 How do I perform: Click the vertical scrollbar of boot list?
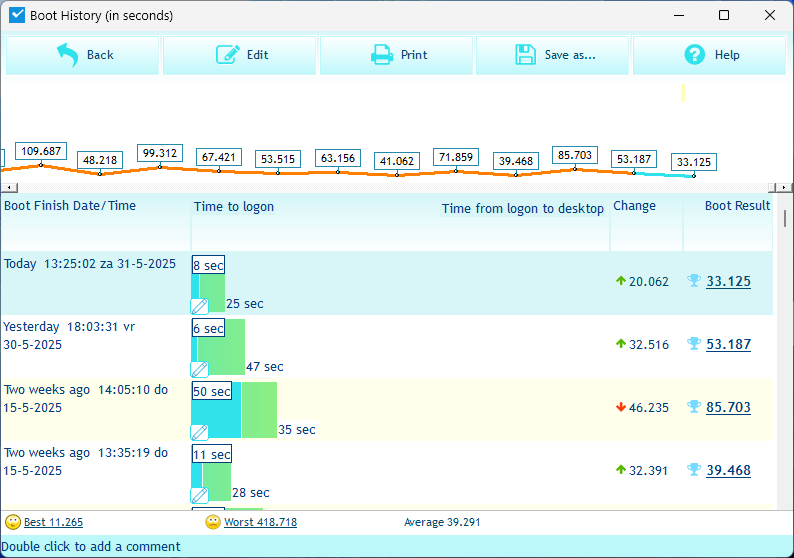(785, 350)
